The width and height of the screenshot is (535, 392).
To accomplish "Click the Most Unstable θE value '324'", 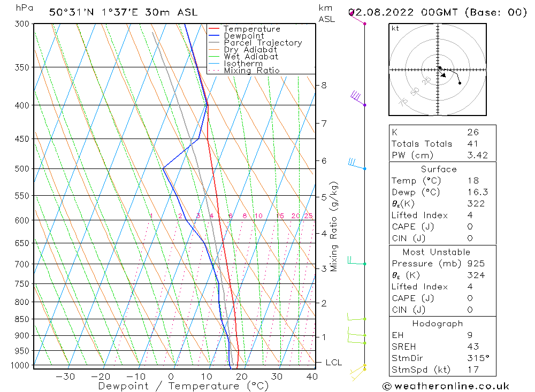I will (x=476, y=275).
